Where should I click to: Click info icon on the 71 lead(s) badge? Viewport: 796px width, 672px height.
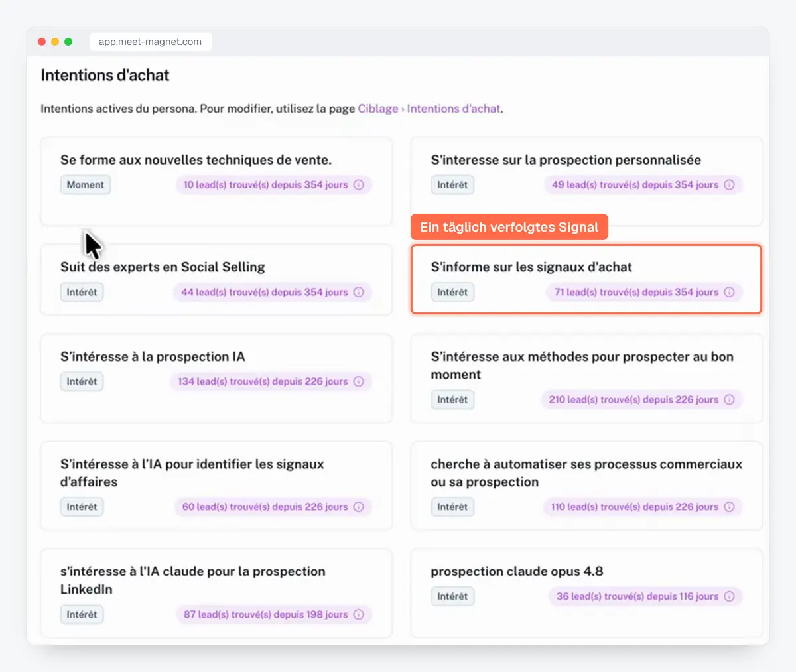tap(729, 292)
